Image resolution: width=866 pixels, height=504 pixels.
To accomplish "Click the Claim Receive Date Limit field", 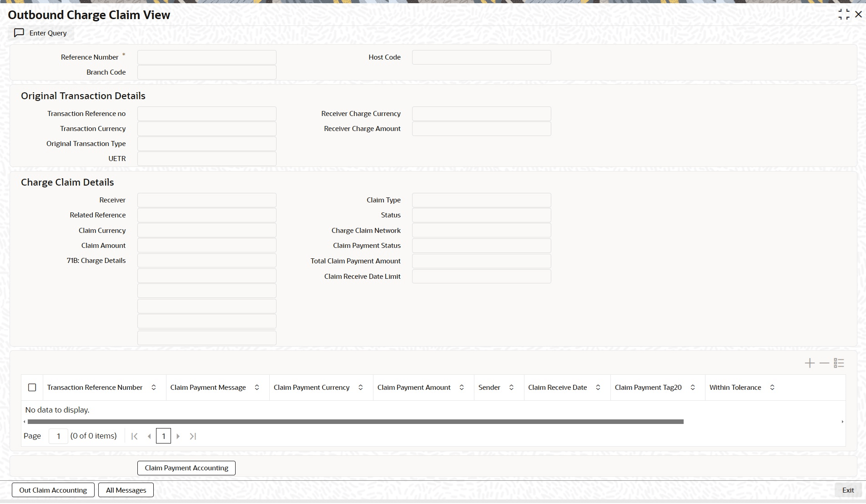I will coord(482,277).
